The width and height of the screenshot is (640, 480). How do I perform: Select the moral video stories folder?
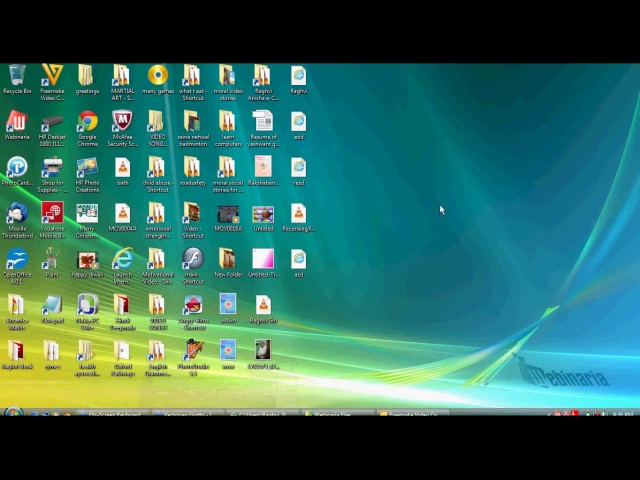pyautogui.click(x=228, y=82)
